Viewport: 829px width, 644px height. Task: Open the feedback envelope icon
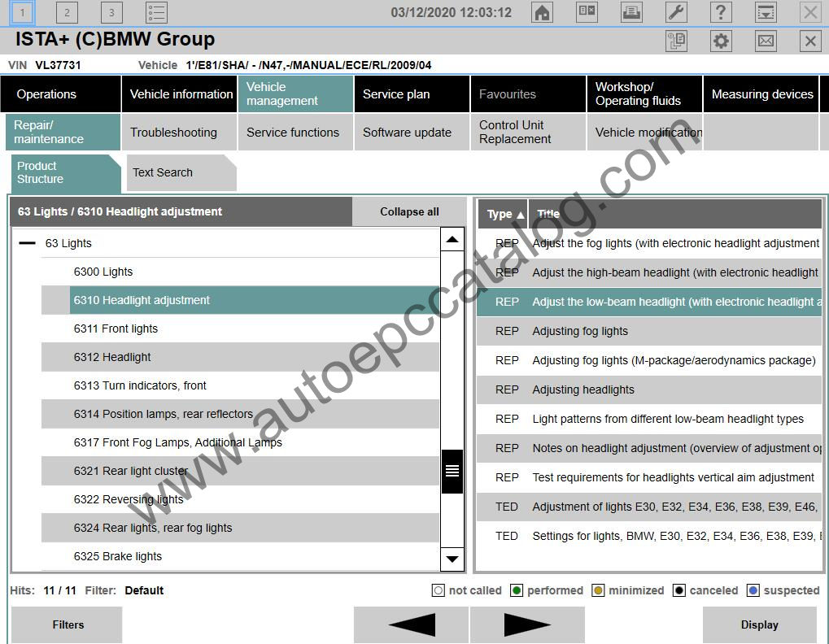coord(766,41)
